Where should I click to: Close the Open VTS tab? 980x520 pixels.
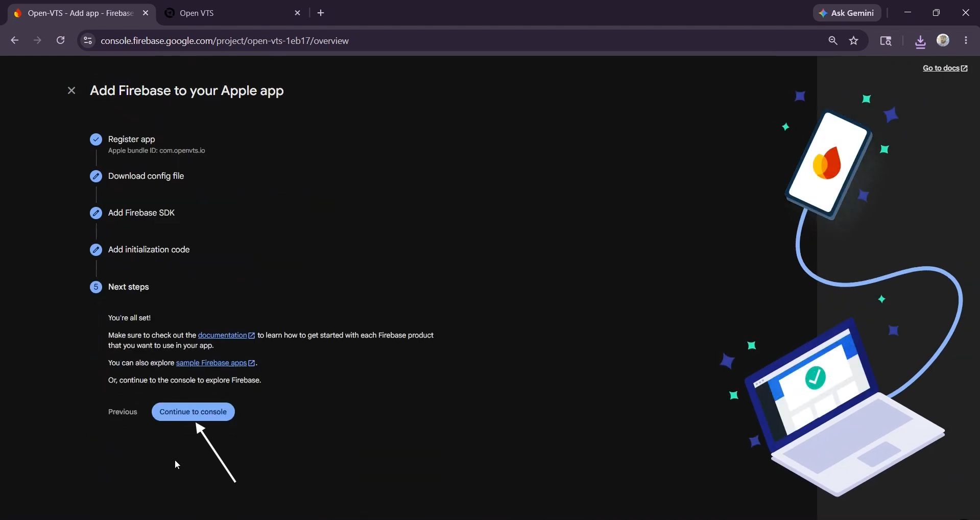(298, 13)
